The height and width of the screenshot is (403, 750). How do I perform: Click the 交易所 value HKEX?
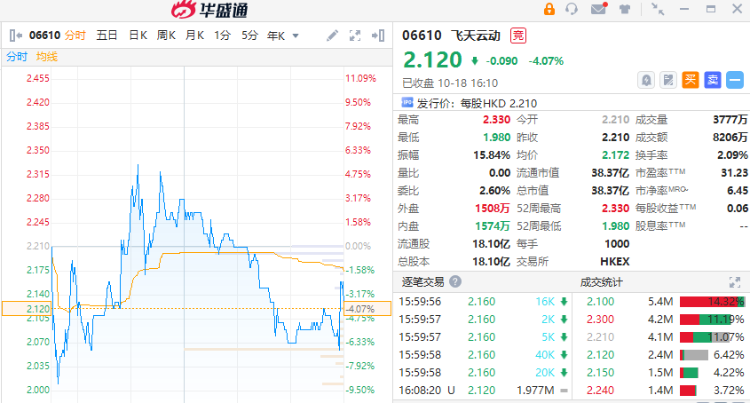point(615,261)
